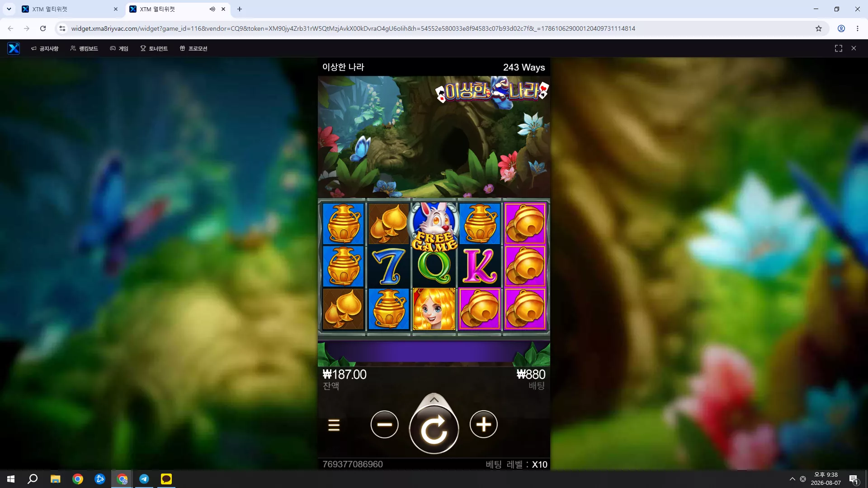
Task: Close the active XTM 멀티위젯 tab
Action: (223, 9)
